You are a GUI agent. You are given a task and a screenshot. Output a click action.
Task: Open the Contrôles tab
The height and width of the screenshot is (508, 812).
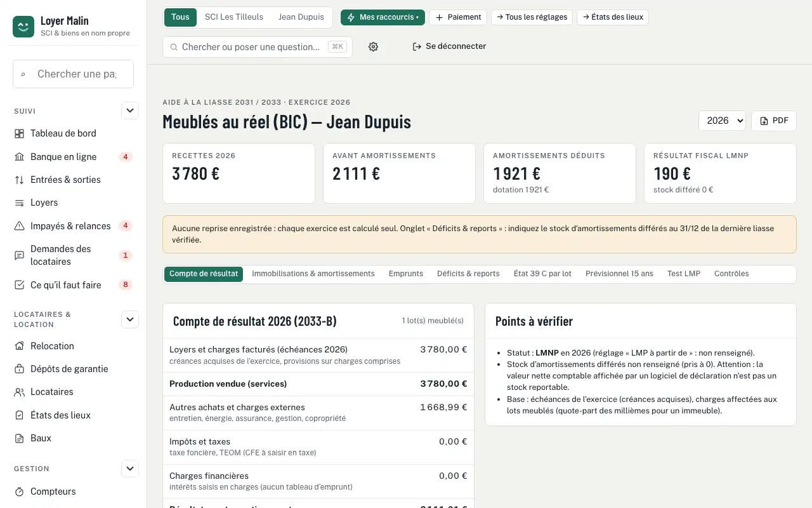731,274
